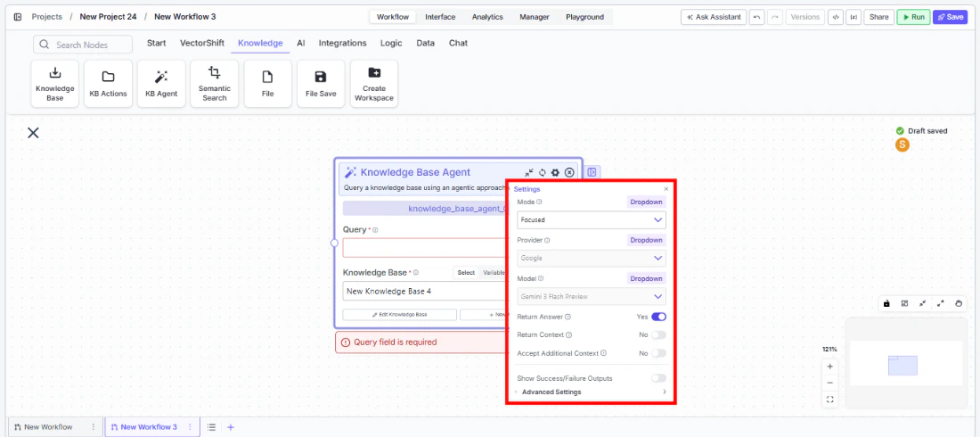Enable the Accept Additional Context switch
The height and width of the screenshot is (437, 980).
pos(658,353)
